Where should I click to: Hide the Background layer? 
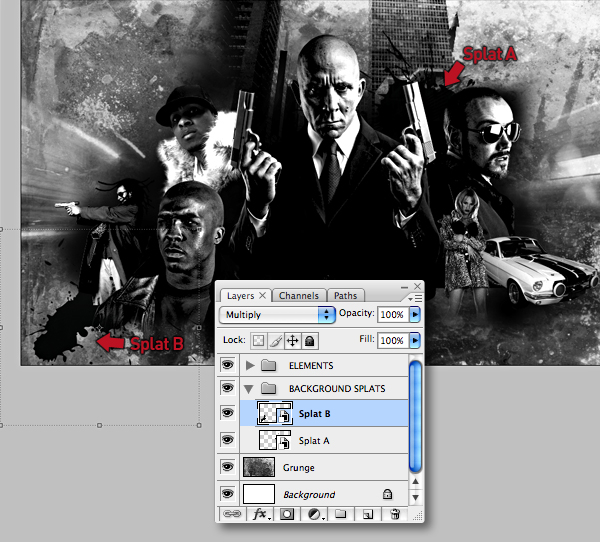point(228,493)
